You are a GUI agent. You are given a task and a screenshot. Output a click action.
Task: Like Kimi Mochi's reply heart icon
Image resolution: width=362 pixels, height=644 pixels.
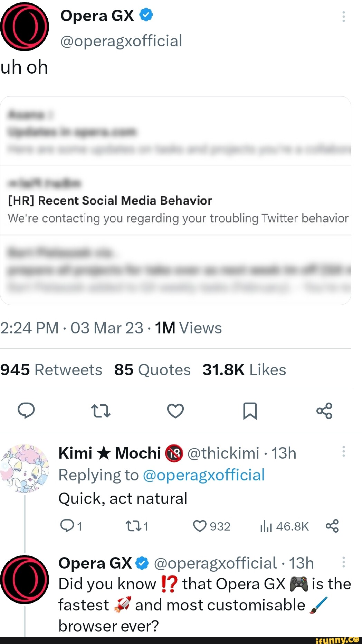click(x=200, y=526)
